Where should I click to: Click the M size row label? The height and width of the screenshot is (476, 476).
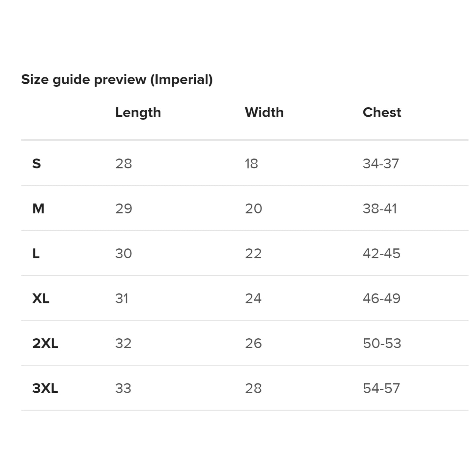(x=38, y=209)
